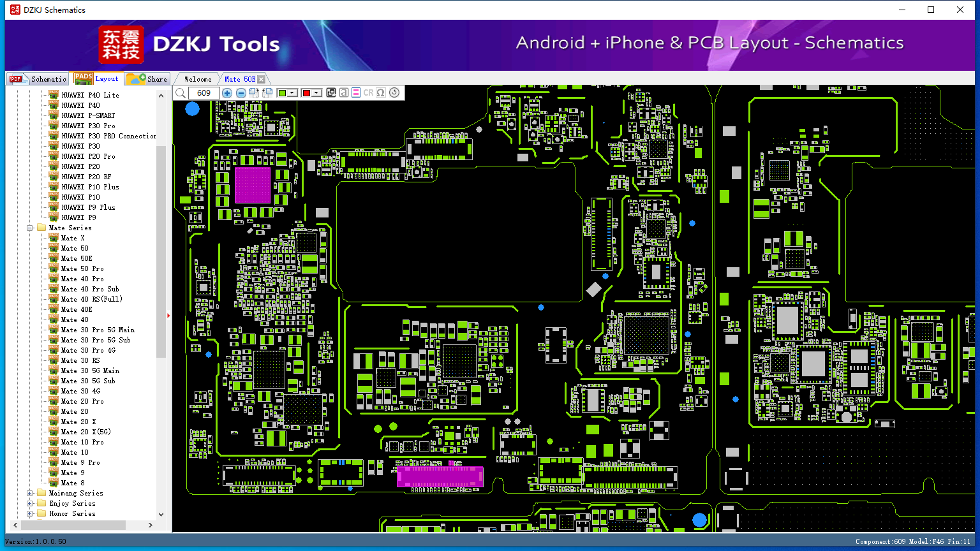The height and width of the screenshot is (551, 980).
Task: Expand the Maimang Series folder
Action: pyautogui.click(x=29, y=493)
